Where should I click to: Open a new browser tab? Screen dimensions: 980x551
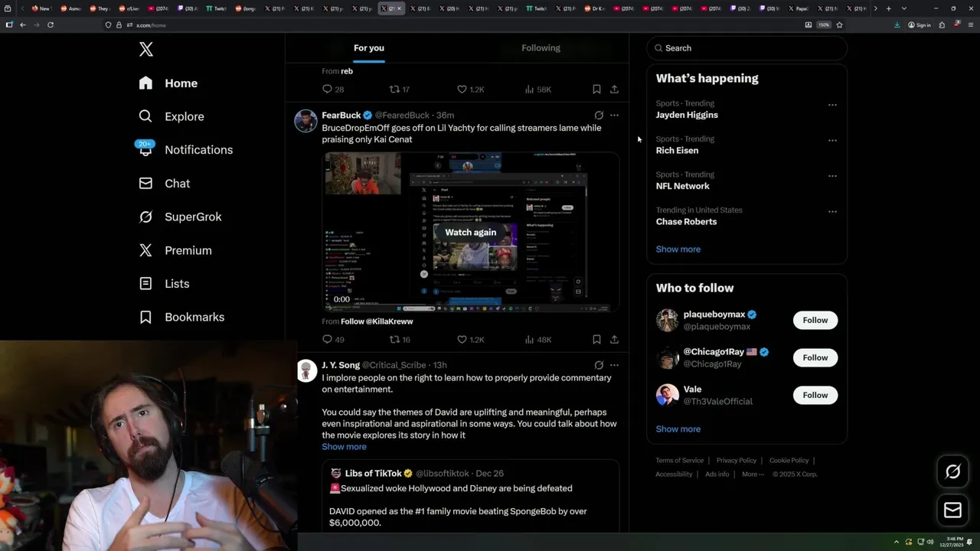[888, 8]
